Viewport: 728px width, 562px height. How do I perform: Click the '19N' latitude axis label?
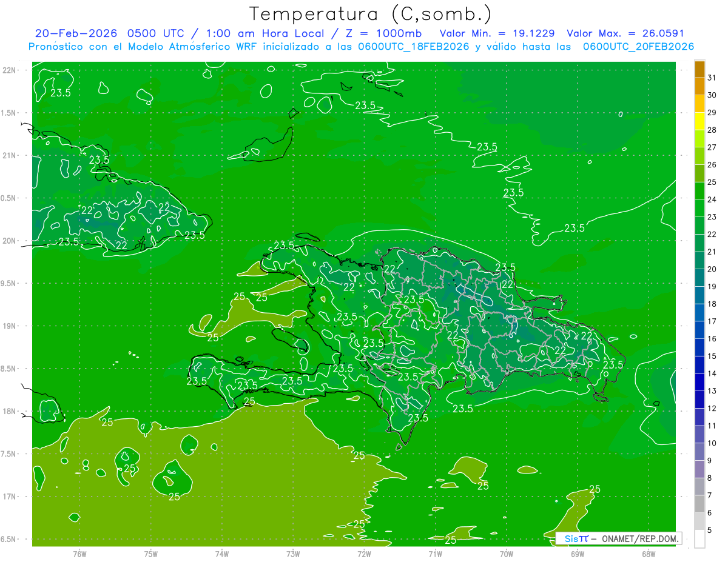(10, 326)
